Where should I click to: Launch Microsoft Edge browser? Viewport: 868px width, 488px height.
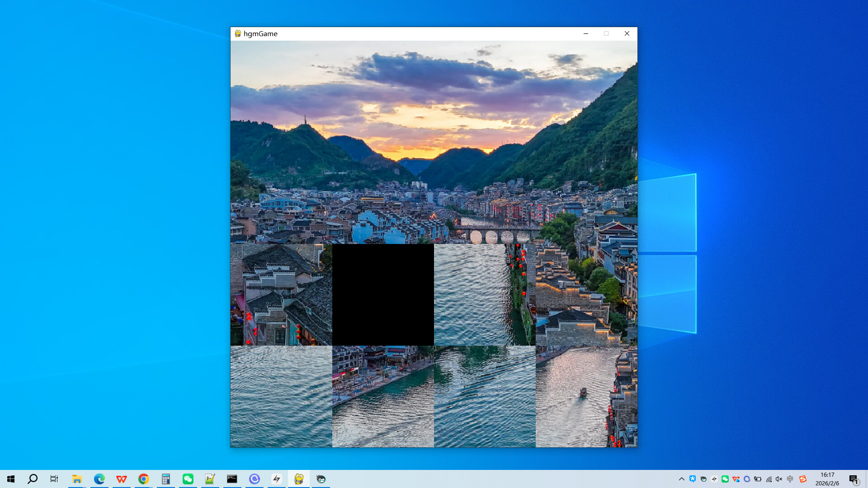99,479
